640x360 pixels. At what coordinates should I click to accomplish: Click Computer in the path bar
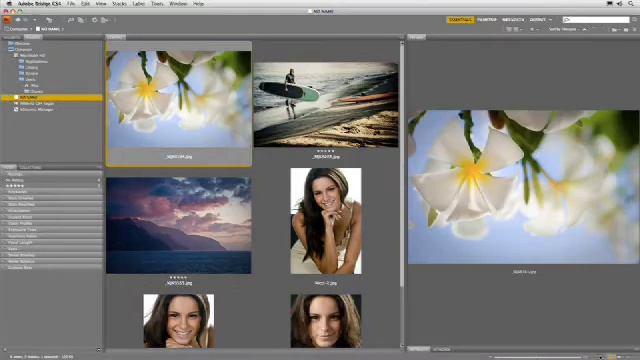[x=18, y=29]
